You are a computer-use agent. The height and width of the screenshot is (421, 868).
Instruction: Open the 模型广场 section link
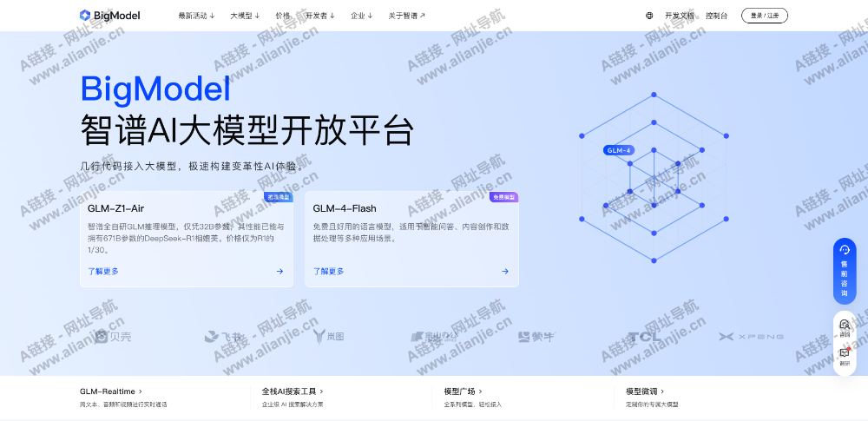(463, 391)
